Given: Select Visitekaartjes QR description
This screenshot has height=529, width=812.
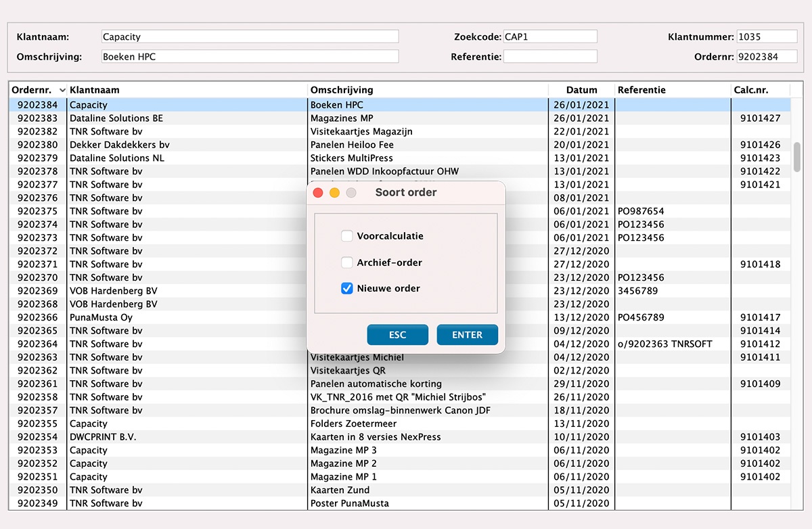Looking at the screenshot, I should (x=349, y=371).
